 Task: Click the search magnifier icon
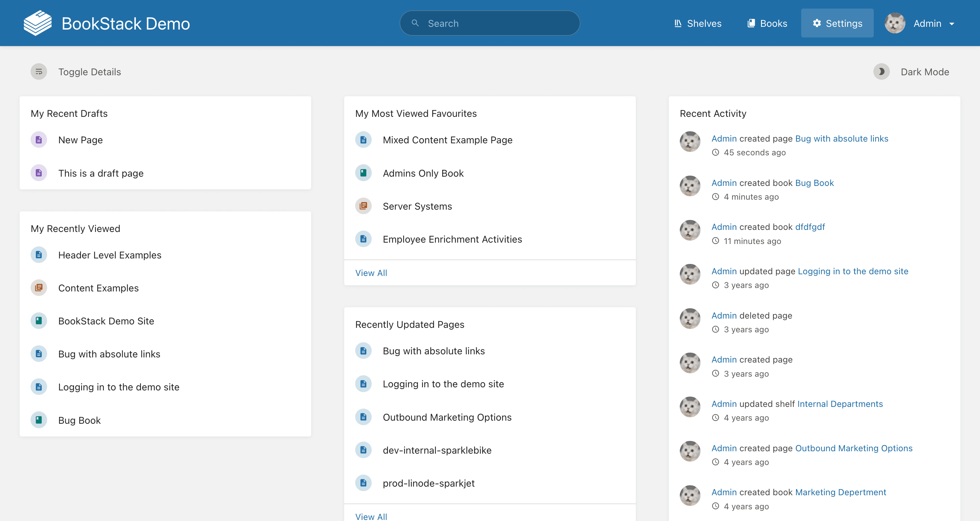[x=415, y=23]
